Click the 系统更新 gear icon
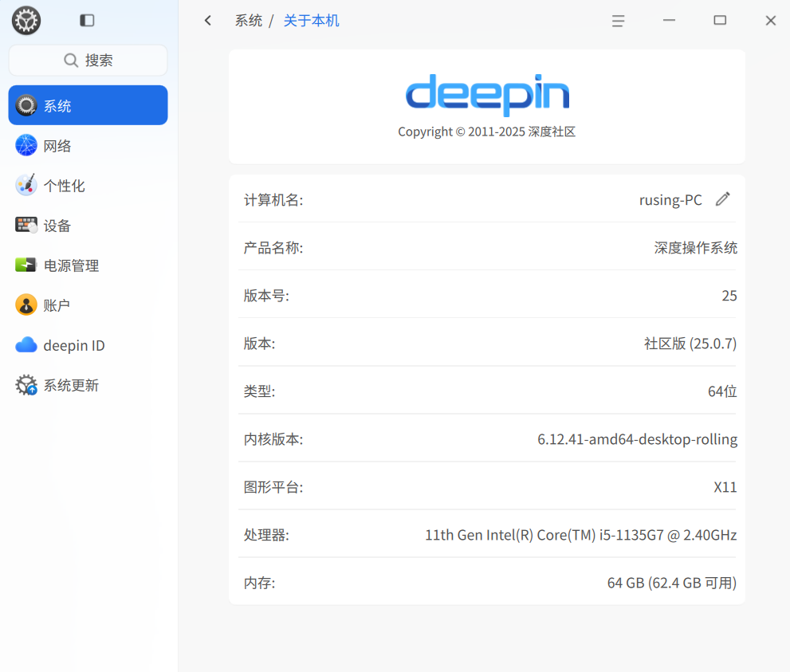790x672 pixels. tap(26, 385)
